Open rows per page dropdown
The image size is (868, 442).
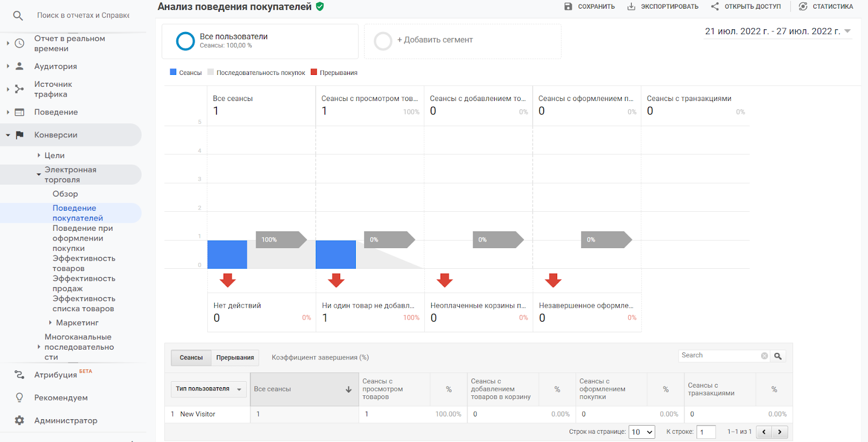click(x=642, y=432)
